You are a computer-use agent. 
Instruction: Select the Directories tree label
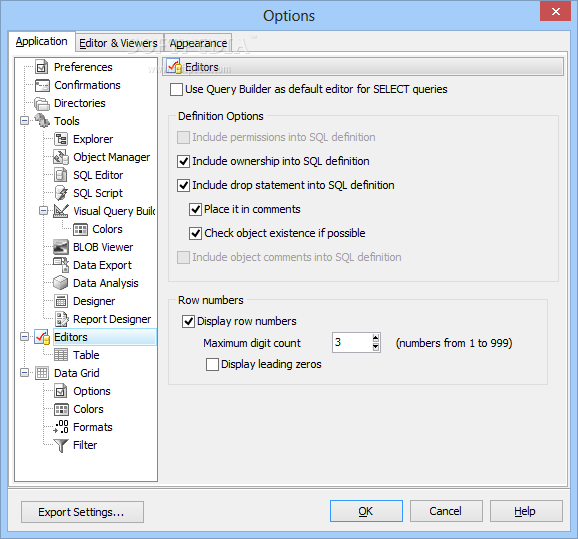point(80,103)
